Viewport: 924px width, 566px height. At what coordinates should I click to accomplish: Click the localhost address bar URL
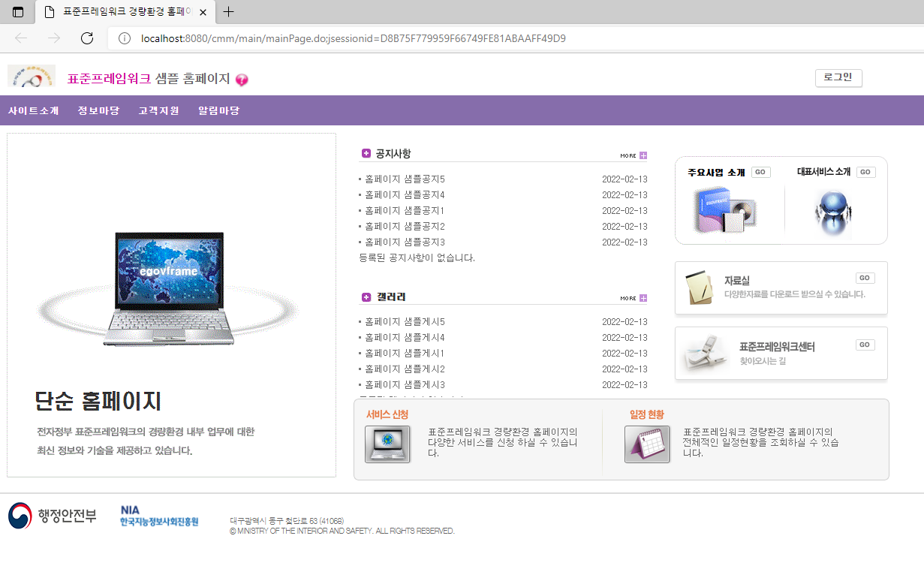pos(354,38)
